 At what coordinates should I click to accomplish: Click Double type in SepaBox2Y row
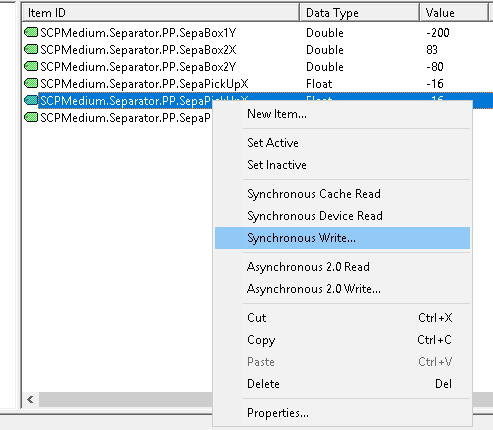click(325, 67)
